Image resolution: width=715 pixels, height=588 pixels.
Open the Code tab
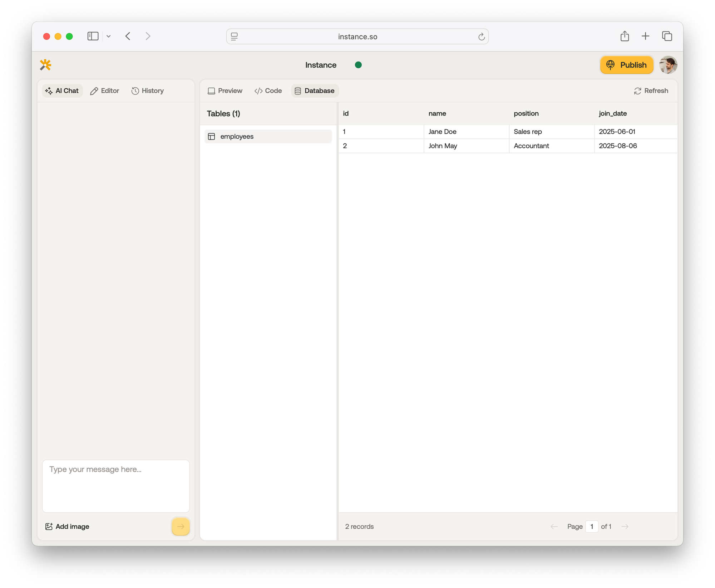point(268,91)
